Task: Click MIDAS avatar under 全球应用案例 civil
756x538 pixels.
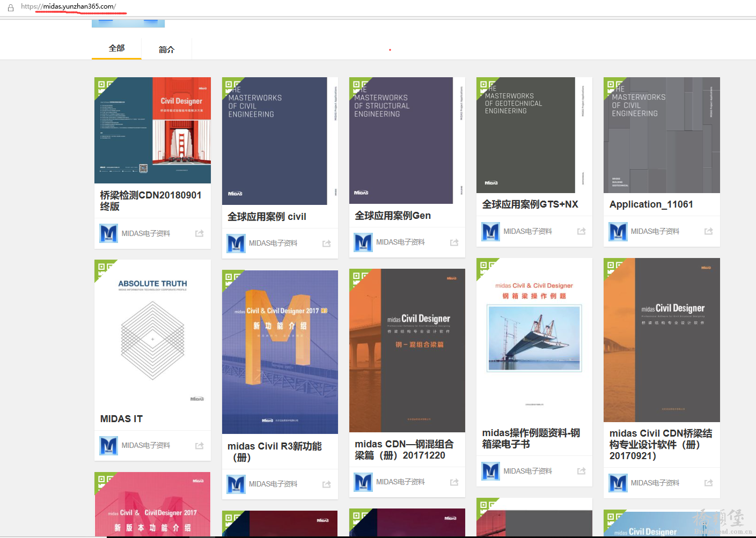Action: point(236,244)
